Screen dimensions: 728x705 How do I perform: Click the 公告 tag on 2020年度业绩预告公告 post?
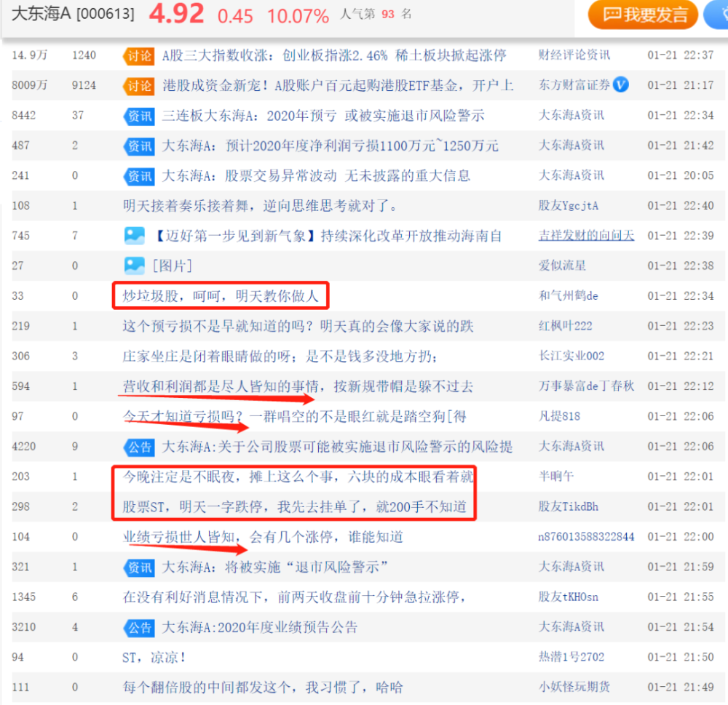(139, 627)
